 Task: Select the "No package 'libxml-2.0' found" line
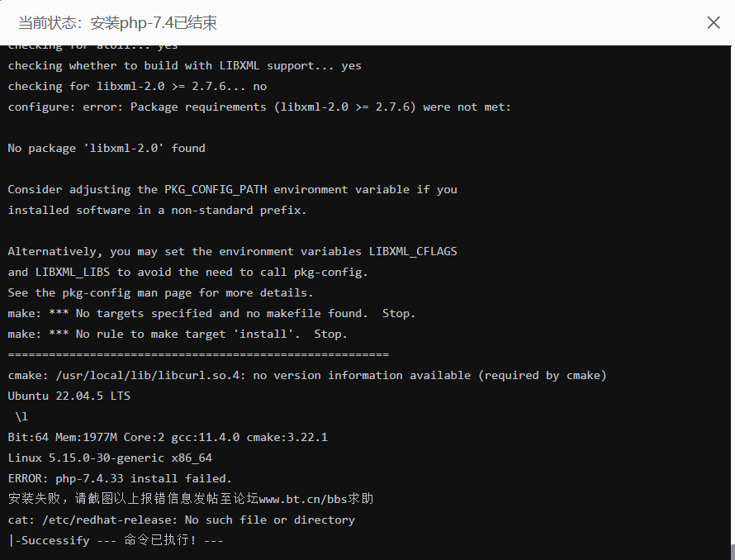pyautogui.click(x=107, y=149)
